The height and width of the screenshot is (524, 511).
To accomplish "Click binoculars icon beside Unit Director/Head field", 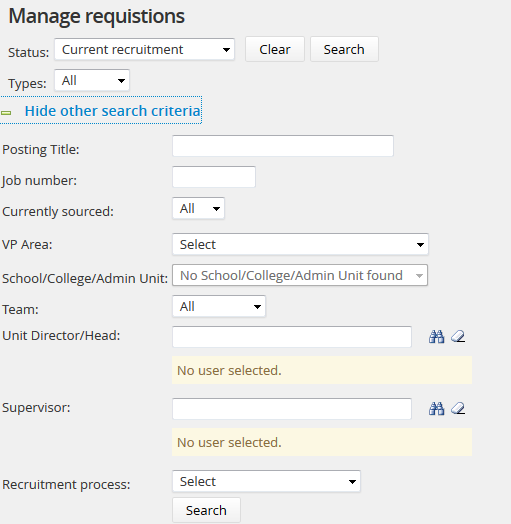I will [436, 337].
